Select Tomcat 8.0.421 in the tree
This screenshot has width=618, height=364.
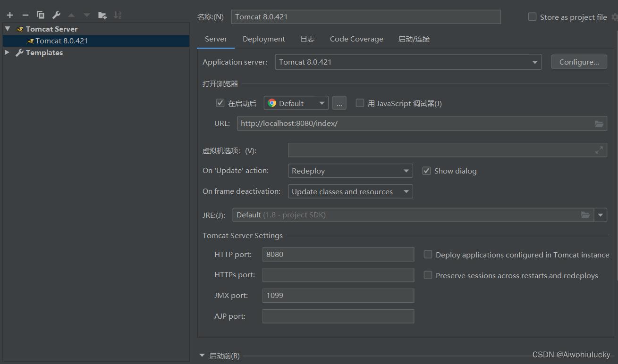click(x=96, y=41)
